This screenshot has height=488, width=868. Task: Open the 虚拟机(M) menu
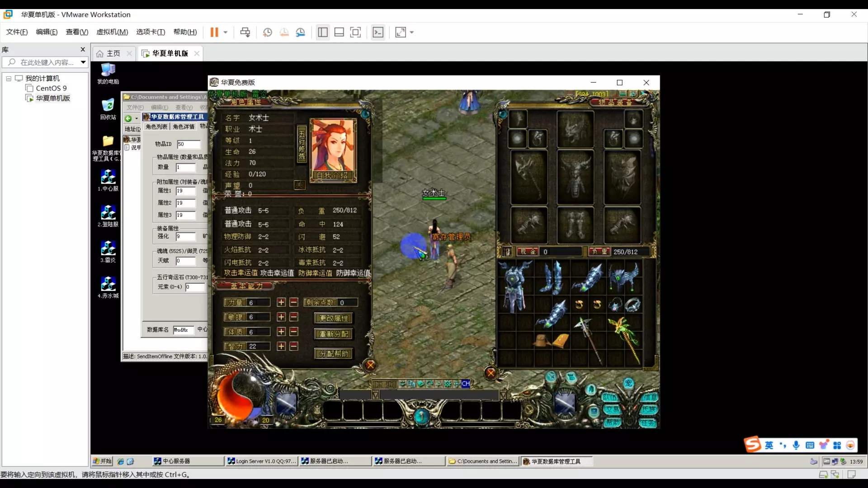coord(112,32)
